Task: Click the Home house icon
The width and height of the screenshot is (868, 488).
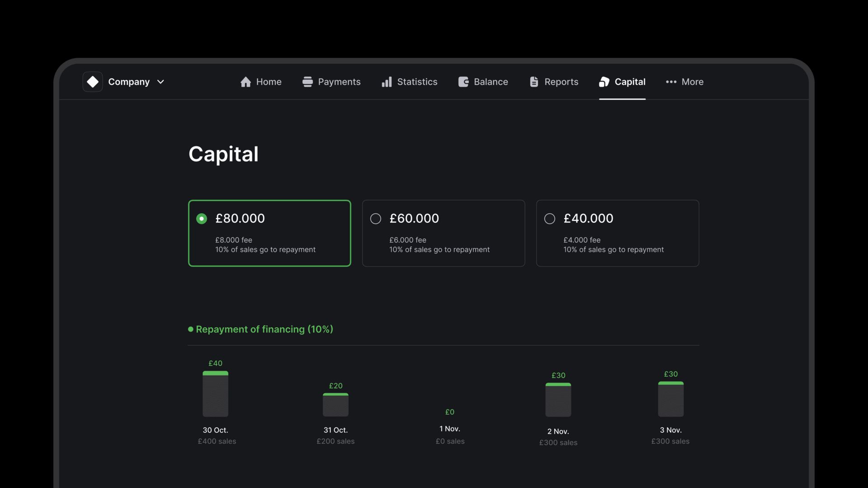Action: 245,82
